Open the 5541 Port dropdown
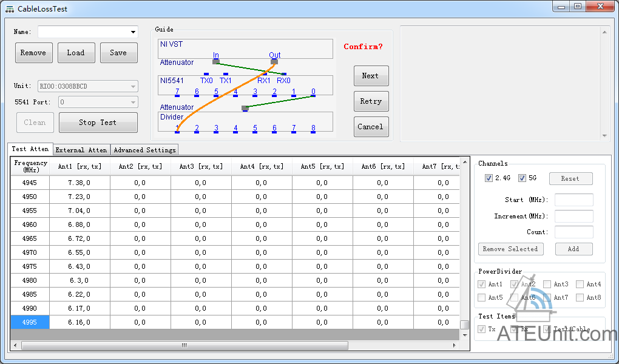619x364 pixels. 133,103
